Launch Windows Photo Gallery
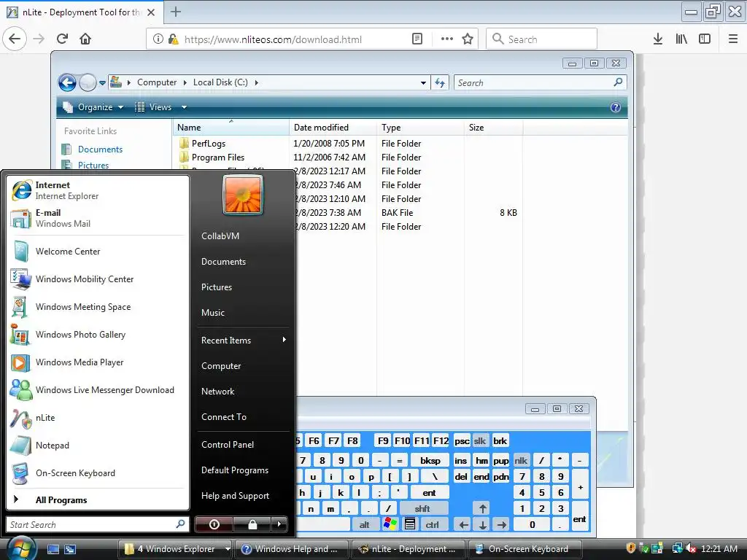747x560 pixels. [x=98, y=334]
